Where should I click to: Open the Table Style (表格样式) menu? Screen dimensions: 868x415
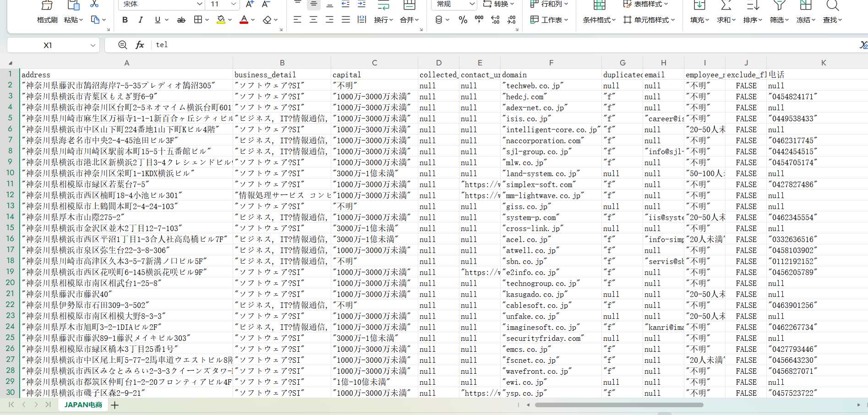645,4
